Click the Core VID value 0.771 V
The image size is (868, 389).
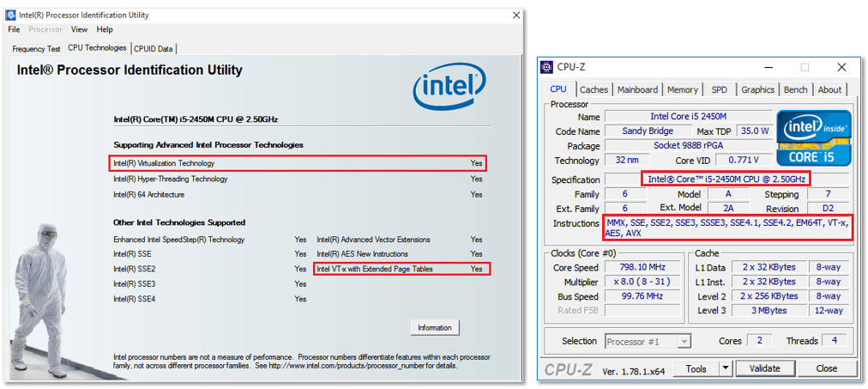pos(744,160)
